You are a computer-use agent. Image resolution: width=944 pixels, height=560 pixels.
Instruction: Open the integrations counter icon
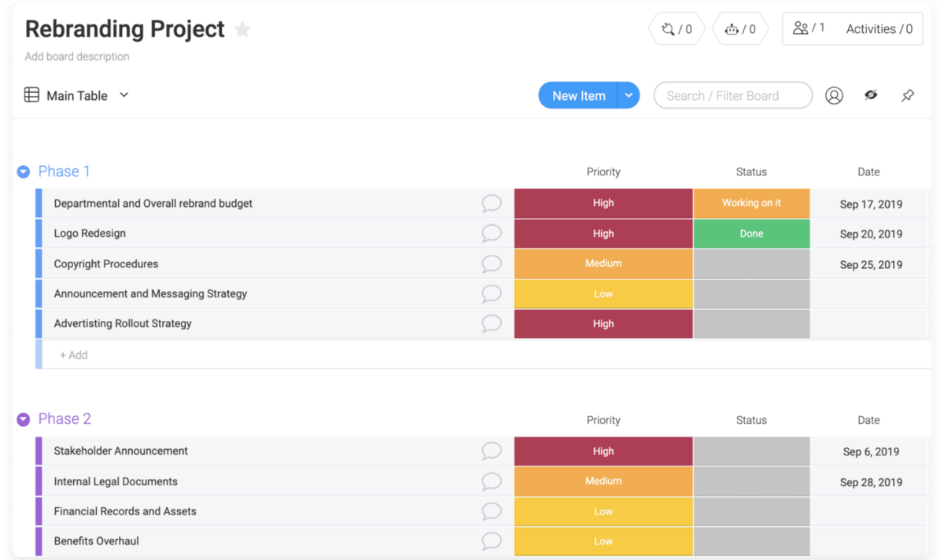pos(677,29)
